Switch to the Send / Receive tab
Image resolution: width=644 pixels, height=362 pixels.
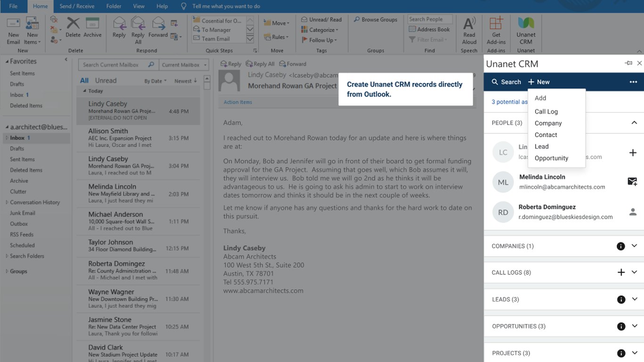(x=77, y=6)
